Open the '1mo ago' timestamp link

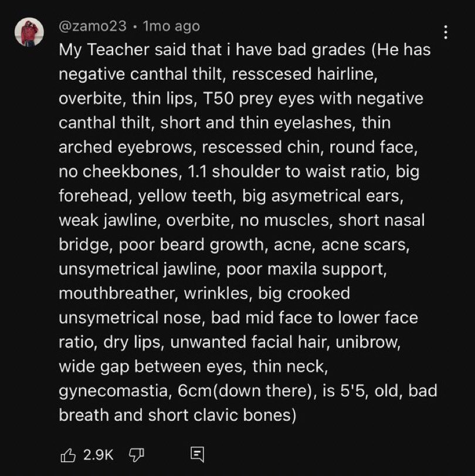point(171,26)
